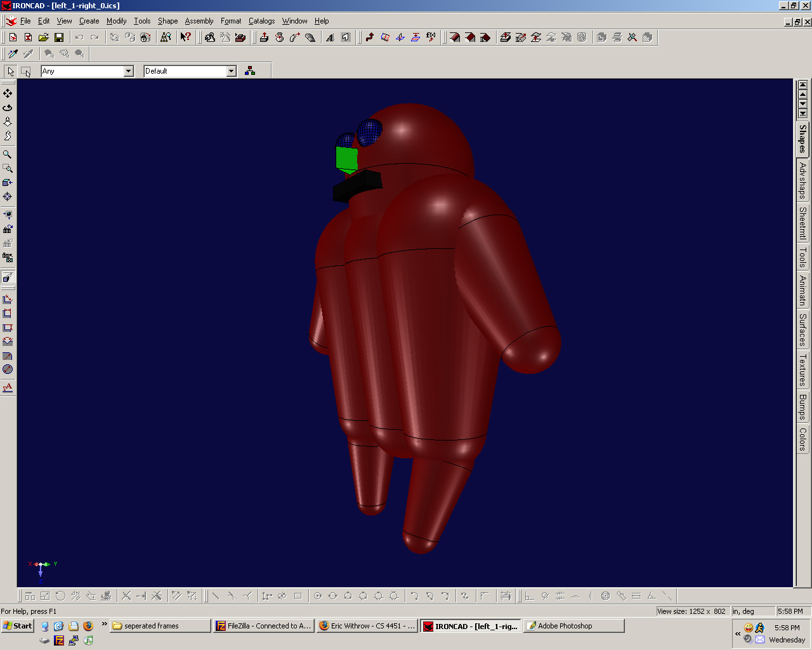Open the Edit menu
Screen dimensions: 812x650
tap(44, 21)
